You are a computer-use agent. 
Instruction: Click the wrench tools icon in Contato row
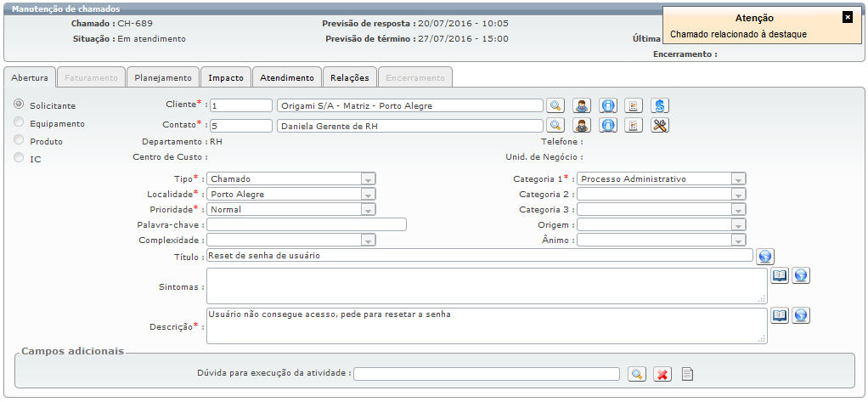[661, 125]
